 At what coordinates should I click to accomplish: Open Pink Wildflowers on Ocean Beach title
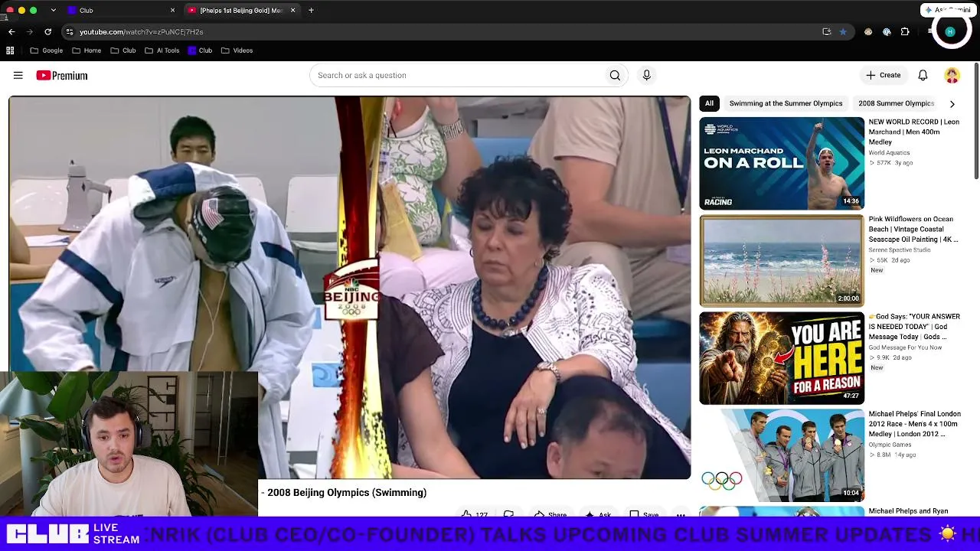point(914,229)
